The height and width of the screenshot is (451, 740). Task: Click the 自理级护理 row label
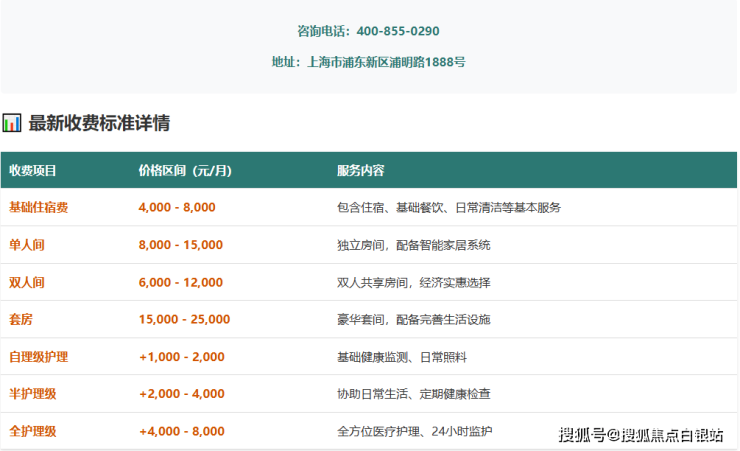38,356
